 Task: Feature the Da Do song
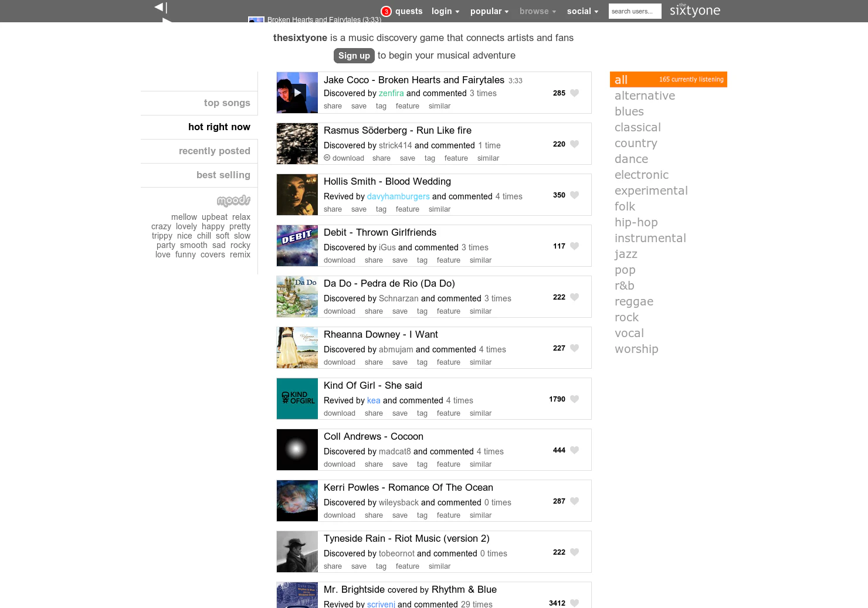(x=449, y=311)
